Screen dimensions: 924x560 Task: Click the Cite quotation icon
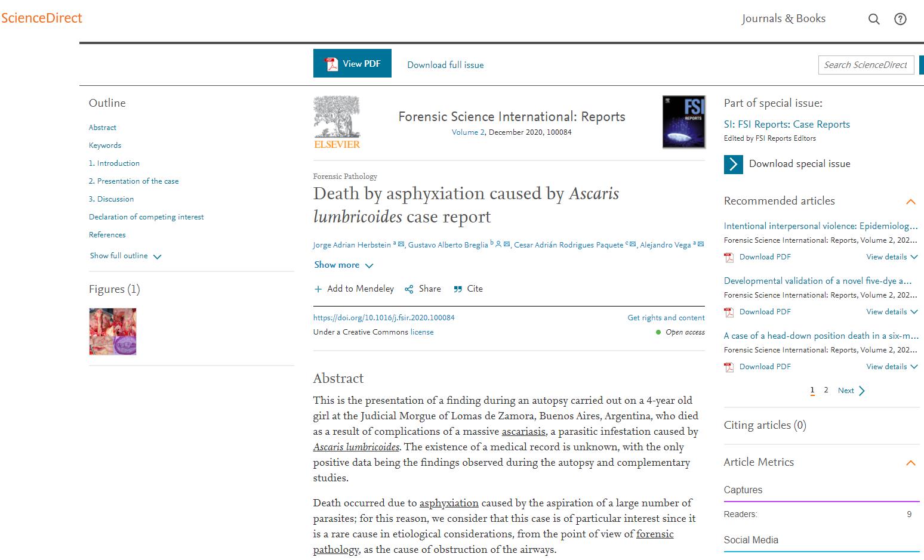point(458,289)
